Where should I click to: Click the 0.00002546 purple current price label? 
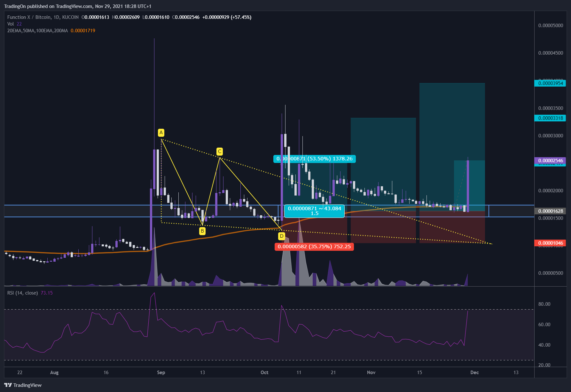[x=550, y=161]
